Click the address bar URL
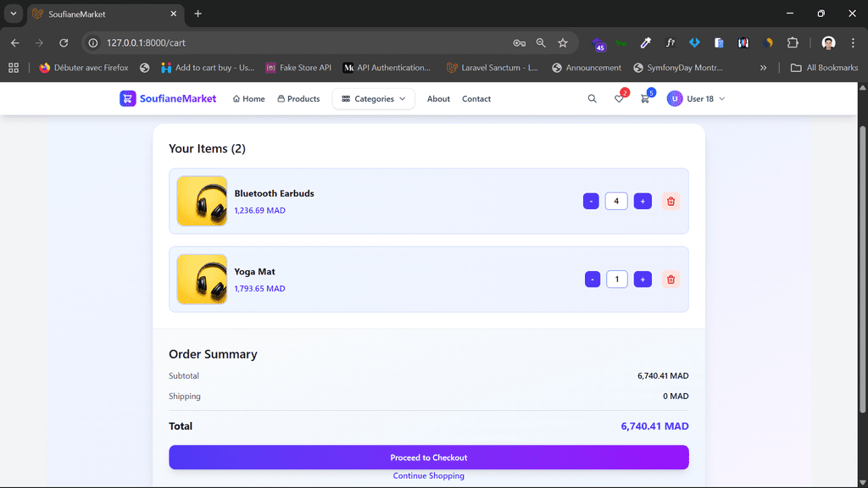This screenshot has height=488, width=868. pyautogui.click(x=146, y=42)
